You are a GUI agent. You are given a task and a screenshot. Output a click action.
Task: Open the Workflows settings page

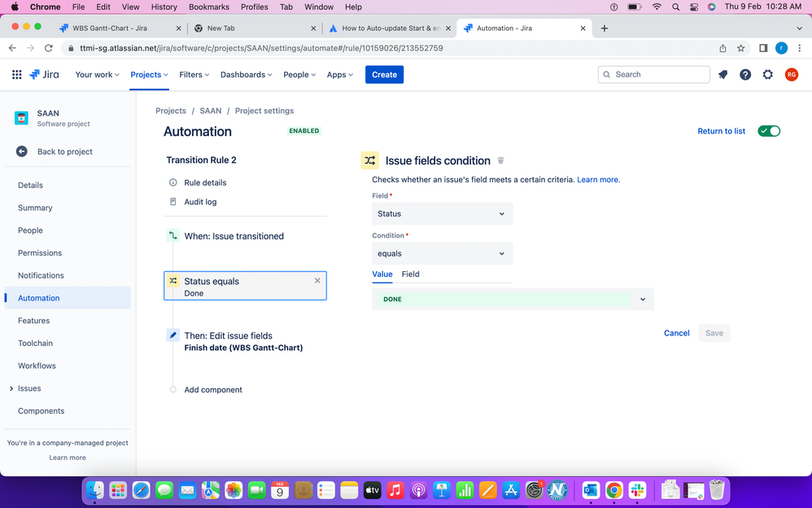coord(37,366)
